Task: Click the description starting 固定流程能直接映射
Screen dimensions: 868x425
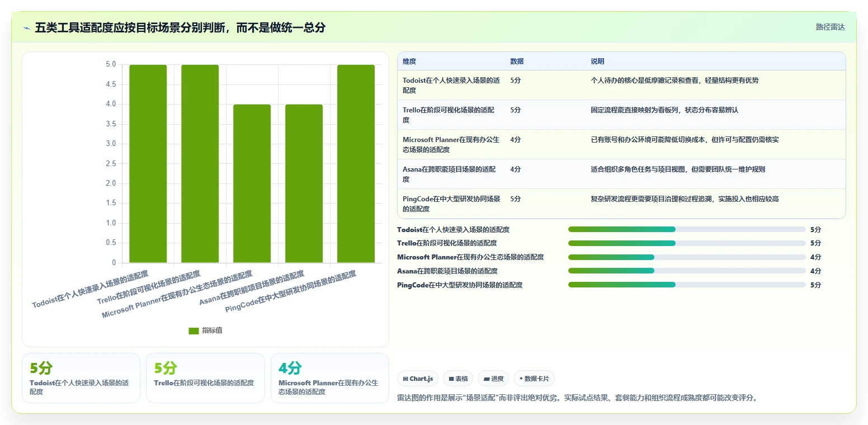Action: click(x=664, y=110)
